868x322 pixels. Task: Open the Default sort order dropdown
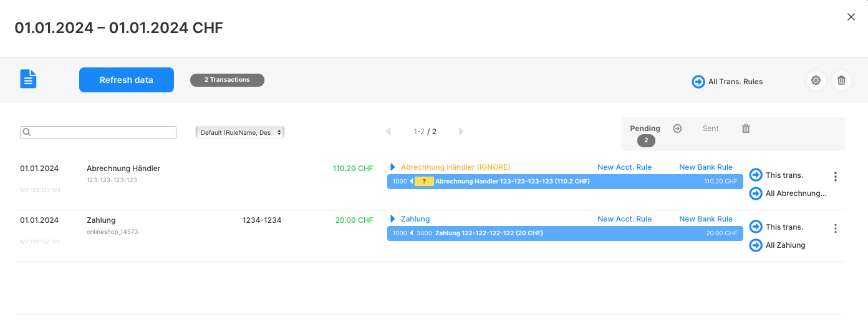(240, 132)
